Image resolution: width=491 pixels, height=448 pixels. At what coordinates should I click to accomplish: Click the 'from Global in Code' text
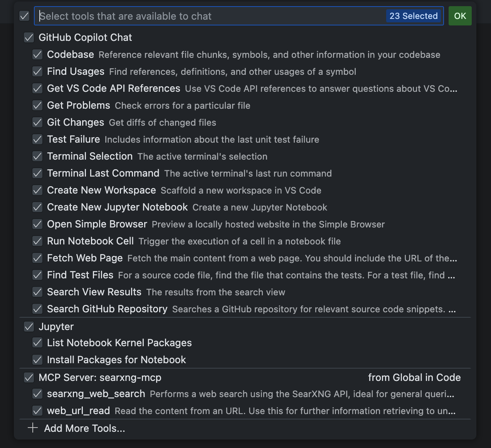[x=414, y=378]
